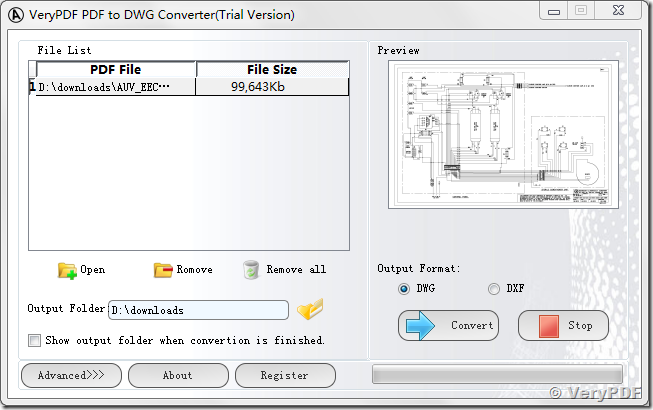Screen dimensions: 653x410
Task: Halt conversion with the Stop button
Action: click(563, 326)
